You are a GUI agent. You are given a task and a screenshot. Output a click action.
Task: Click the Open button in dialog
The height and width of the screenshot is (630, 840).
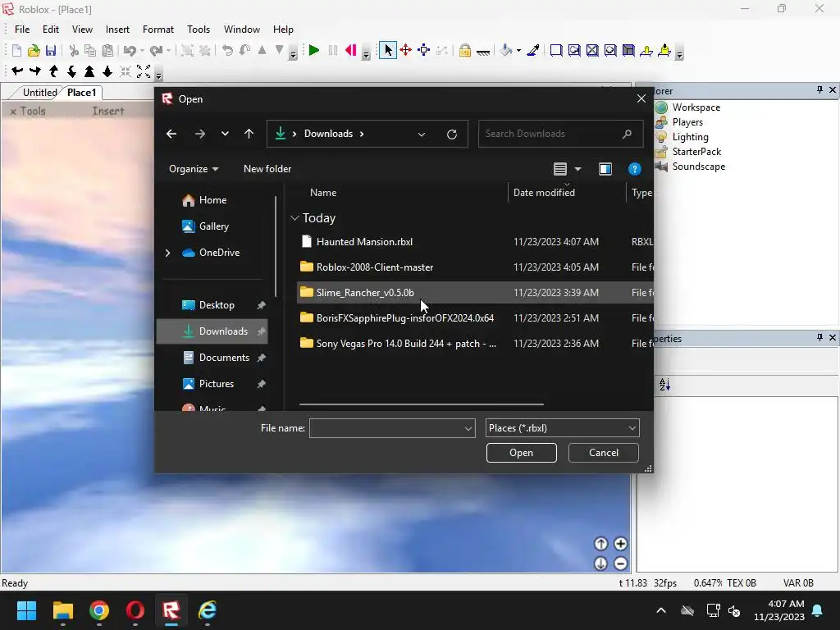click(521, 453)
